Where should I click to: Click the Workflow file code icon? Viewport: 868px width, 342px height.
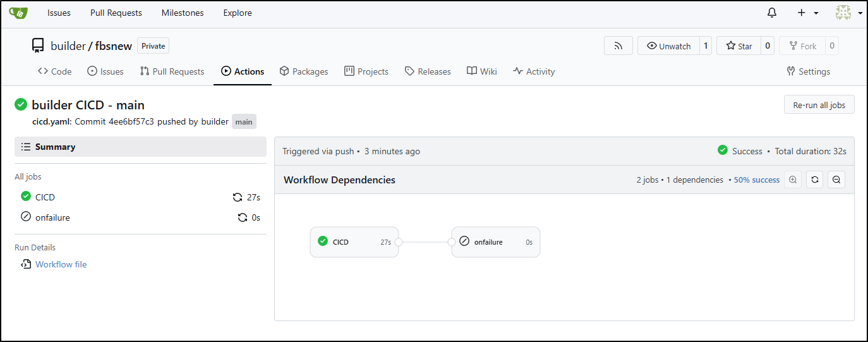click(26, 264)
